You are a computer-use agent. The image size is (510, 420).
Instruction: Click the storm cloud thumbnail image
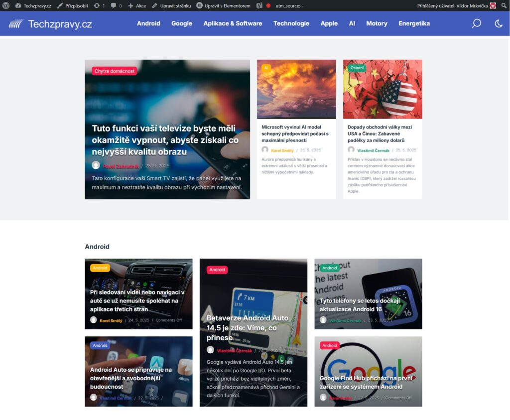pyautogui.click(x=296, y=89)
